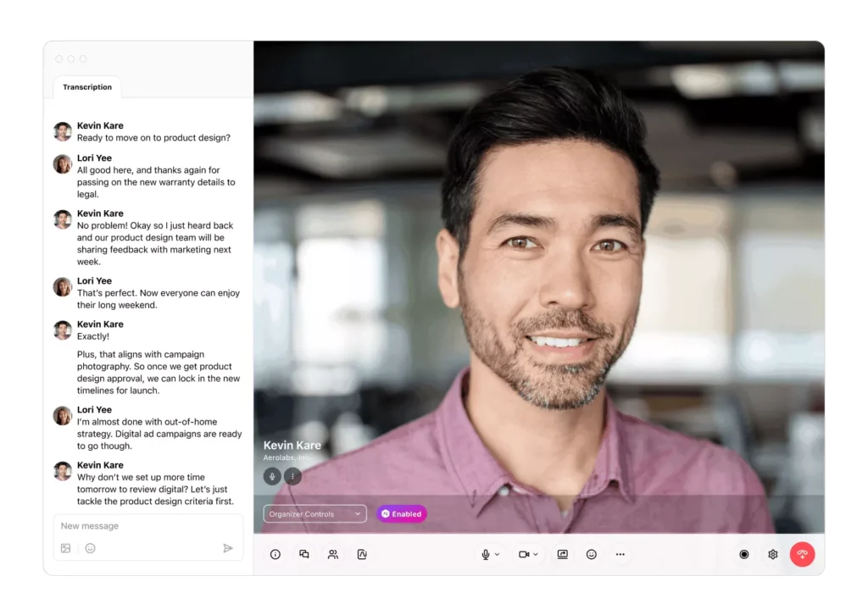Image resolution: width=868 pixels, height=615 pixels.
Task: Attach an image to the message
Action: click(66, 548)
